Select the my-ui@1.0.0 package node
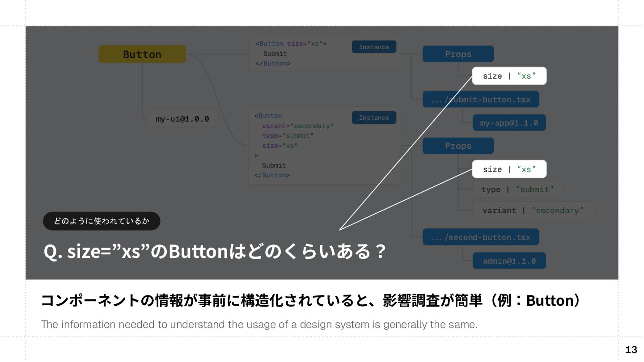The image size is (644, 362). 182,119
